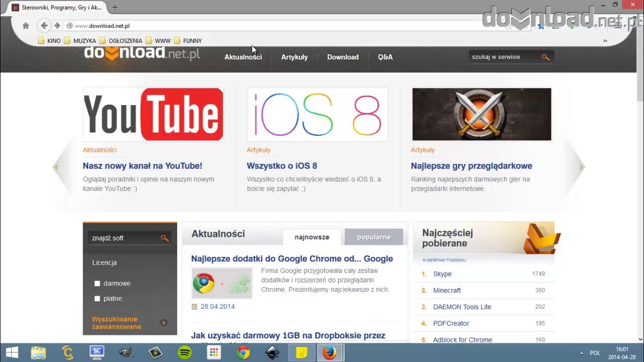Click the article date 28.04.2014

point(217,306)
